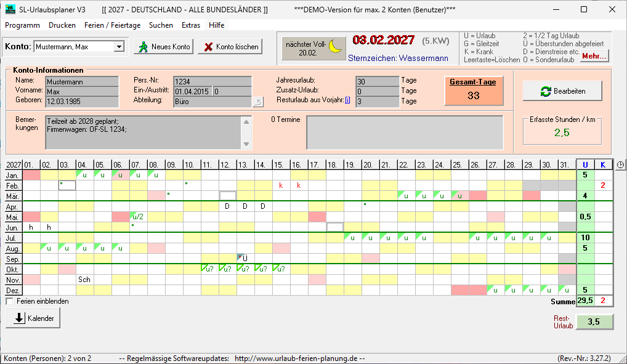Open the Extras menu
Viewport: 627px width, 364px height.
click(x=191, y=25)
